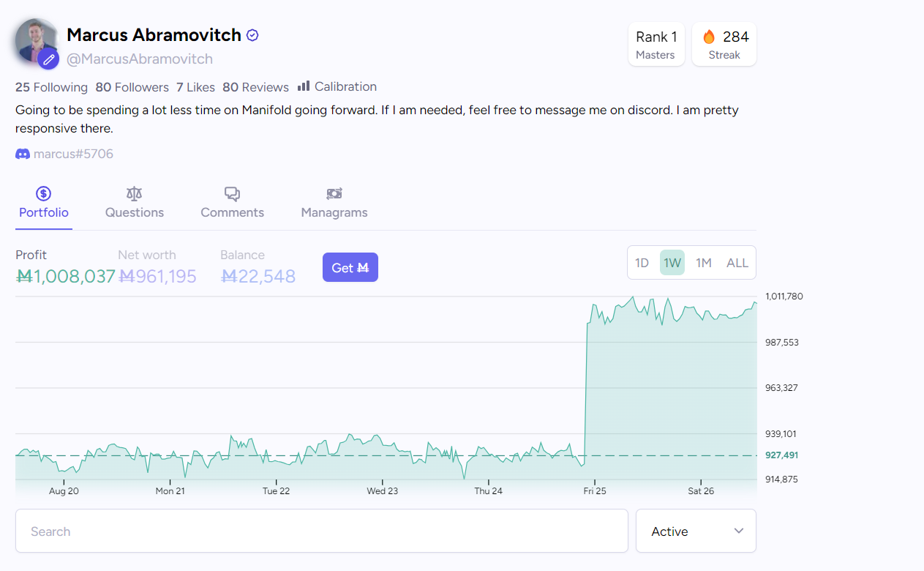The height and width of the screenshot is (571, 924).
Task: Click the Thu 24 chart axis label
Action: [488, 490]
